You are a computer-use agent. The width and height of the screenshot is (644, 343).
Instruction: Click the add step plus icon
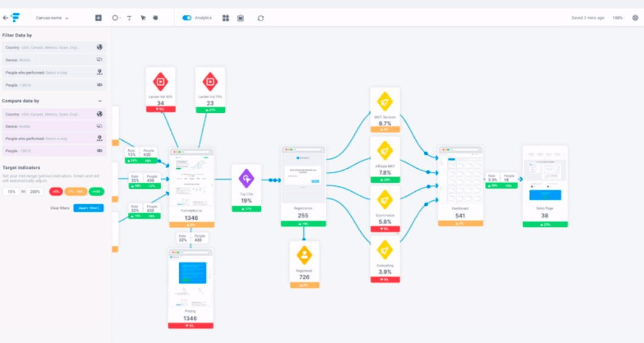click(98, 18)
